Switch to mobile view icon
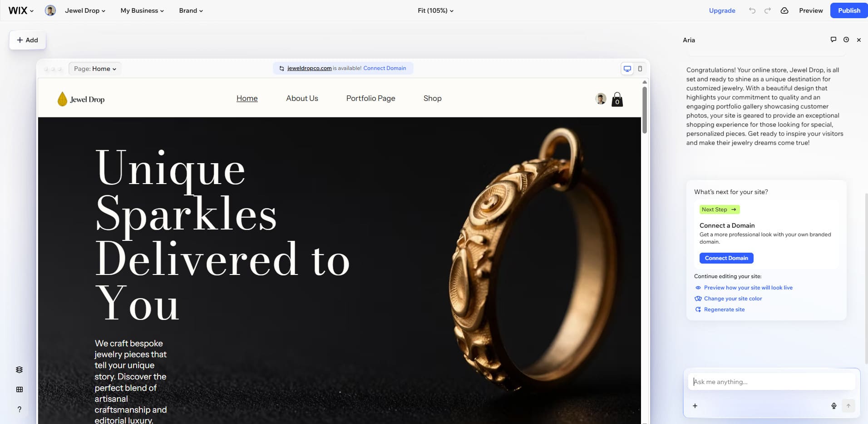The height and width of the screenshot is (424, 868). [640, 69]
